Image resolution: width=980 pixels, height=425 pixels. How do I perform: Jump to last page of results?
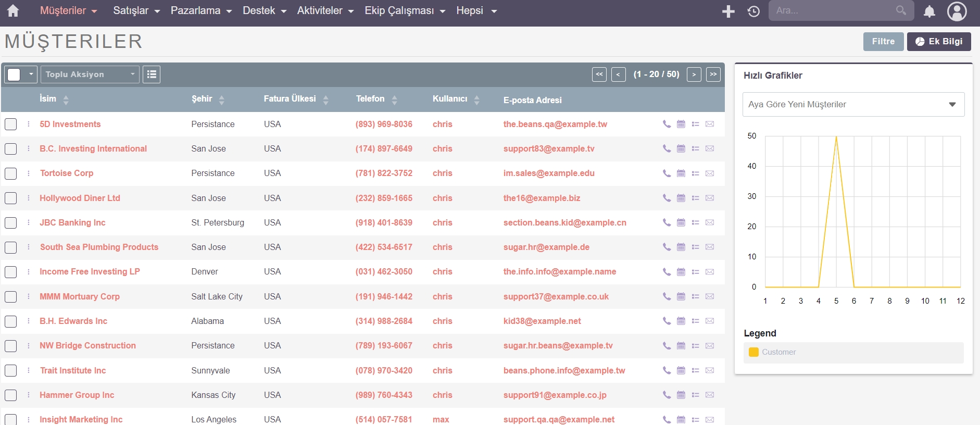(x=713, y=74)
